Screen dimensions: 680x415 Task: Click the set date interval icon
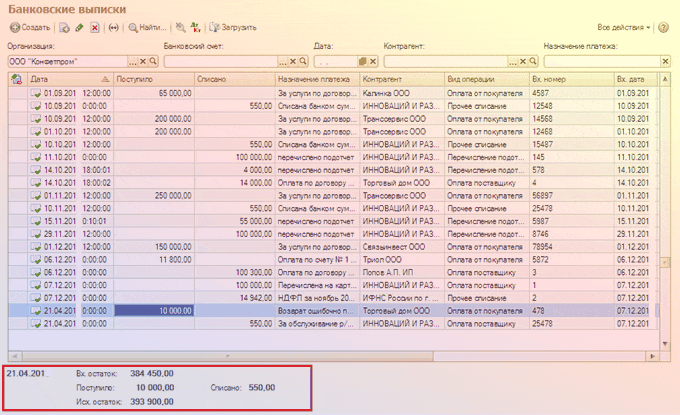coord(114,28)
